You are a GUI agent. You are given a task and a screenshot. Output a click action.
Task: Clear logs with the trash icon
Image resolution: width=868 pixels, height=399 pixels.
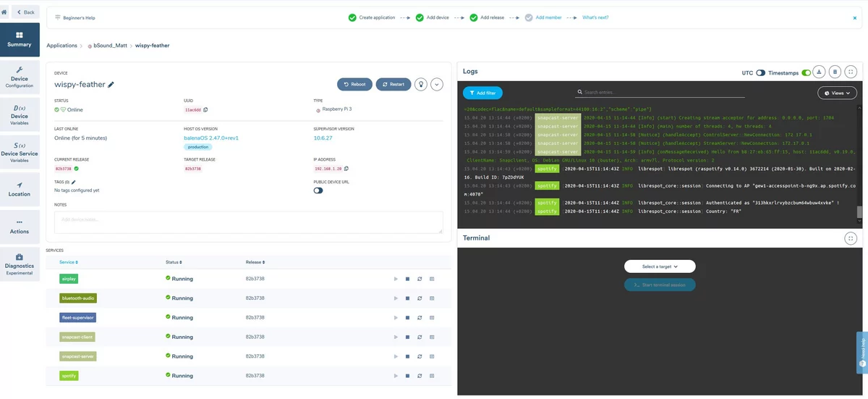pyautogui.click(x=835, y=72)
